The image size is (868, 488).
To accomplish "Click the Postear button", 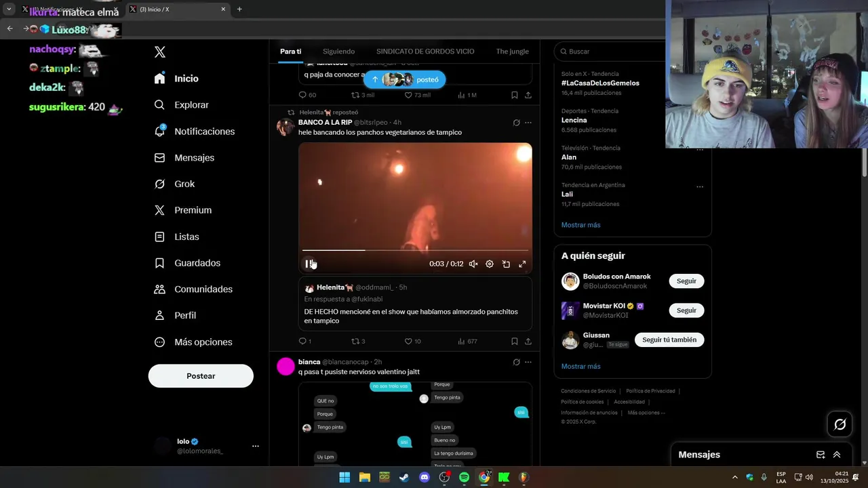I will coord(201,376).
